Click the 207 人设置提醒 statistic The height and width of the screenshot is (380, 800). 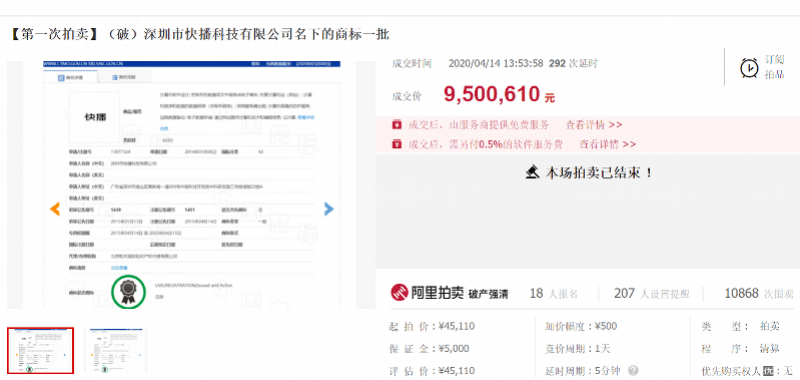pos(652,293)
